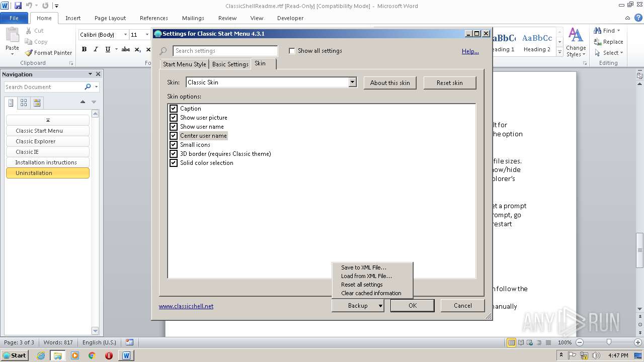Image resolution: width=644 pixels, height=362 pixels.
Task: Toggle Underline formatting in Word
Action: pos(108,49)
